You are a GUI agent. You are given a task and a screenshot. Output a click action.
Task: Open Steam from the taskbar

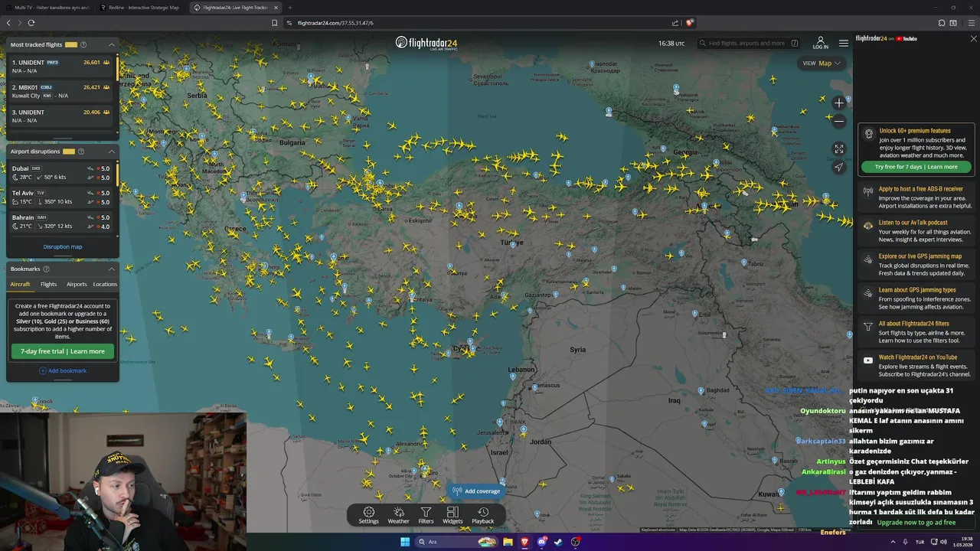click(558, 542)
